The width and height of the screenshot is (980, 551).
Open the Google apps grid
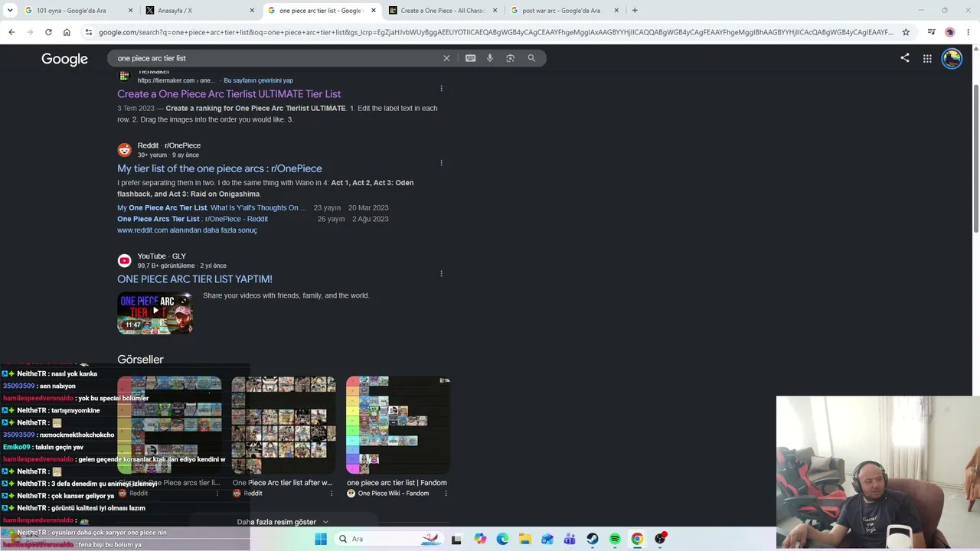click(x=927, y=58)
